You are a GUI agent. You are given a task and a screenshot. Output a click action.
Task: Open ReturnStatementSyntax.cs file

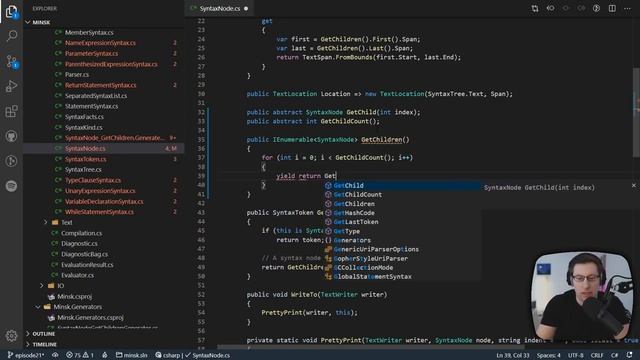(100, 85)
